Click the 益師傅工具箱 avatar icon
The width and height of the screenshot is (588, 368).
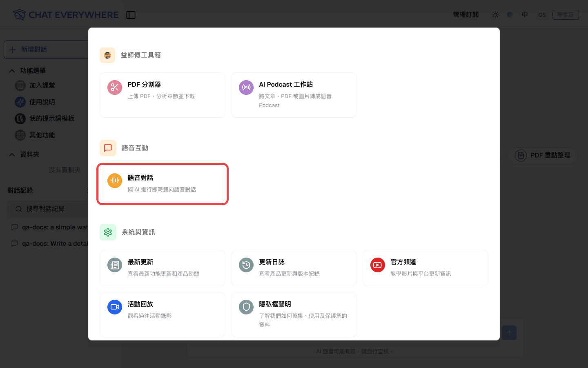107,55
